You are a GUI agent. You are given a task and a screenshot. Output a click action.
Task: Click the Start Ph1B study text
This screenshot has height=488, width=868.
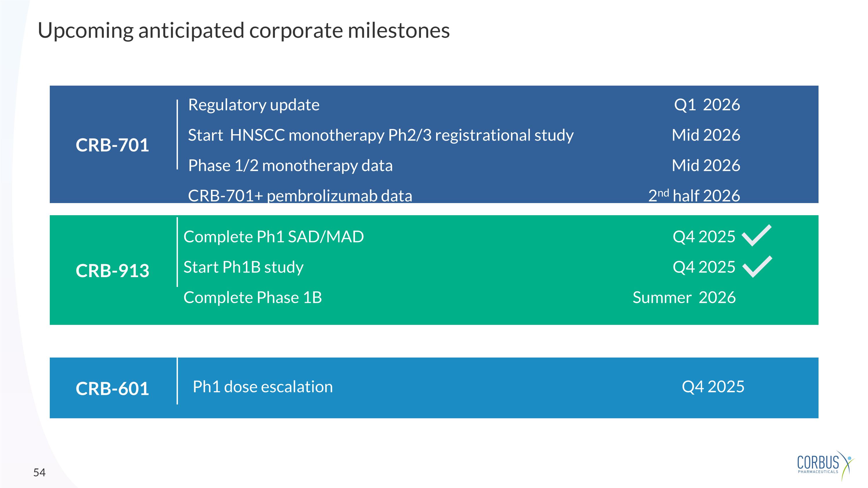click(x=243, y=267)
